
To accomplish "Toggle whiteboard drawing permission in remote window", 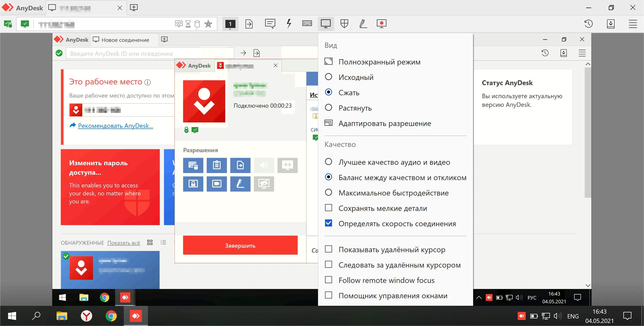I will coord(240,184).
